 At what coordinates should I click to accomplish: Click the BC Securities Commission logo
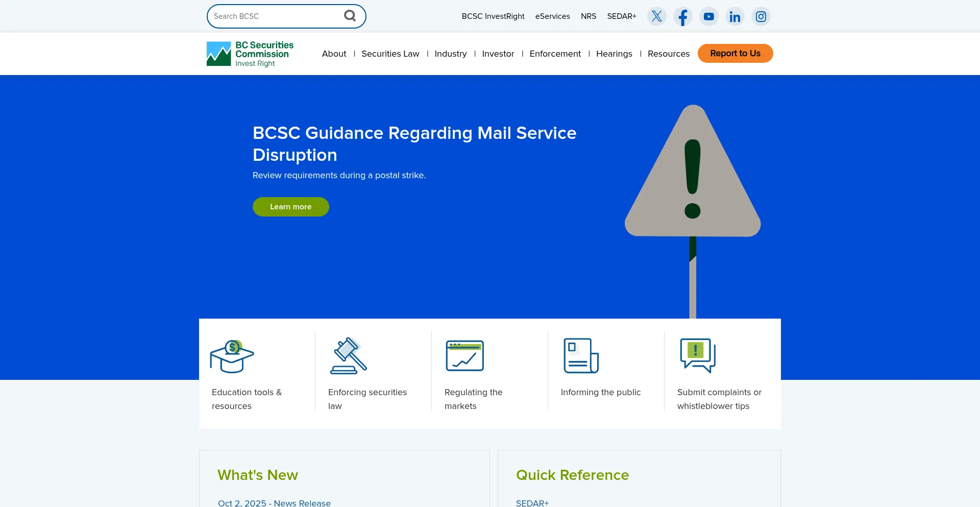point(250,54)
